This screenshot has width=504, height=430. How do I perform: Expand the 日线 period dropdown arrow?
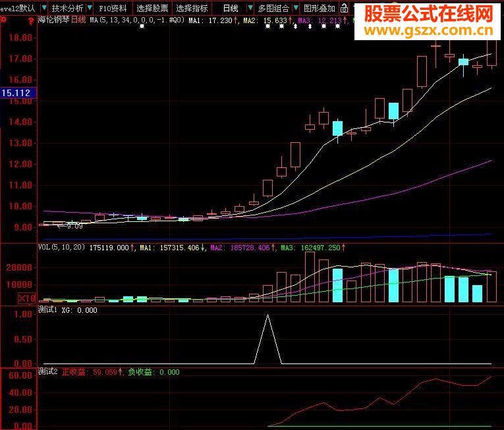point(250,8)
